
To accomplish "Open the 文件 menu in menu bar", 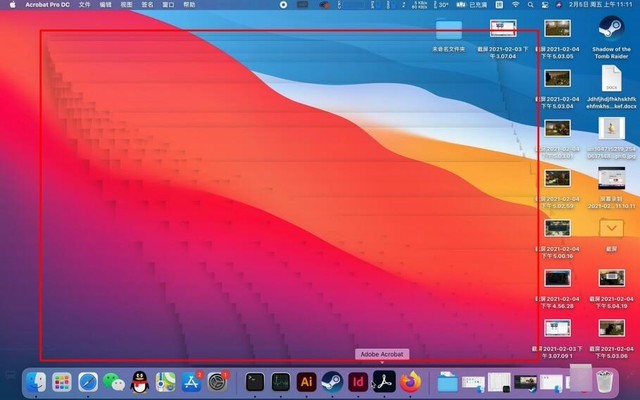I will (x=83, y=5).
